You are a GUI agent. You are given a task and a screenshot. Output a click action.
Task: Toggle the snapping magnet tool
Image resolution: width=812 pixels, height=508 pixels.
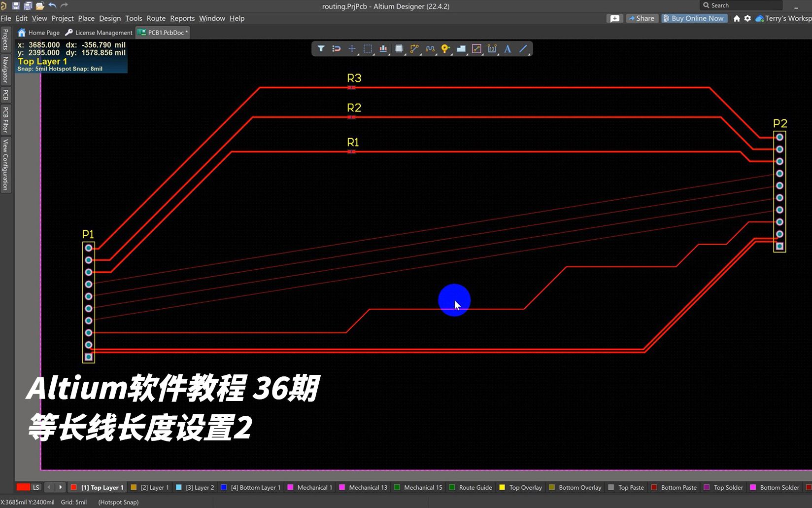tap(337, 49)
